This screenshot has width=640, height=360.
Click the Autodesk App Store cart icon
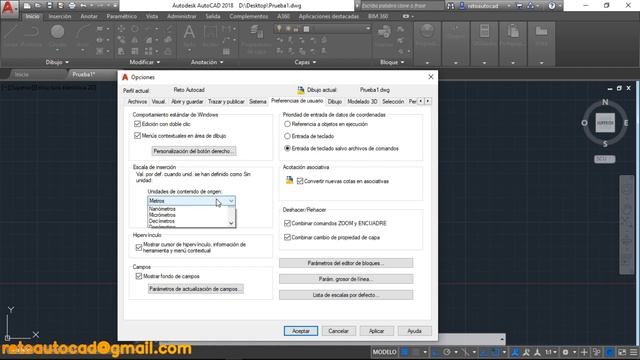click(x=519, y=6)
